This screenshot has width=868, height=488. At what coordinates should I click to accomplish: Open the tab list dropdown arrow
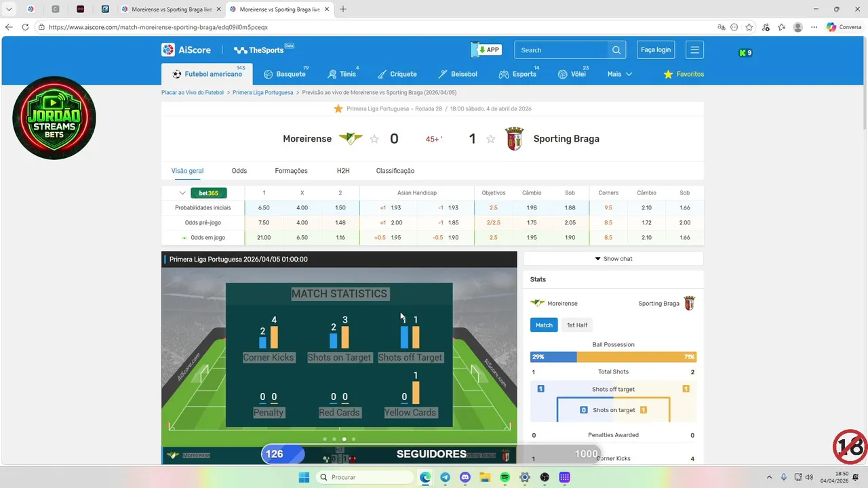(9, 9)
